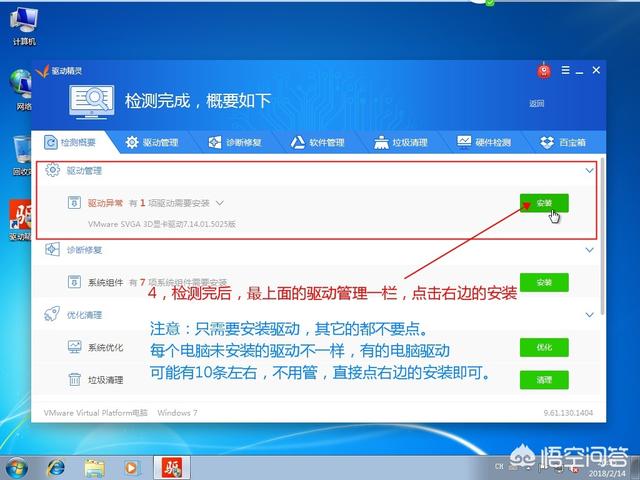Open the 计算机 desktop icon
640x480 pixels.
click(24, 25)
